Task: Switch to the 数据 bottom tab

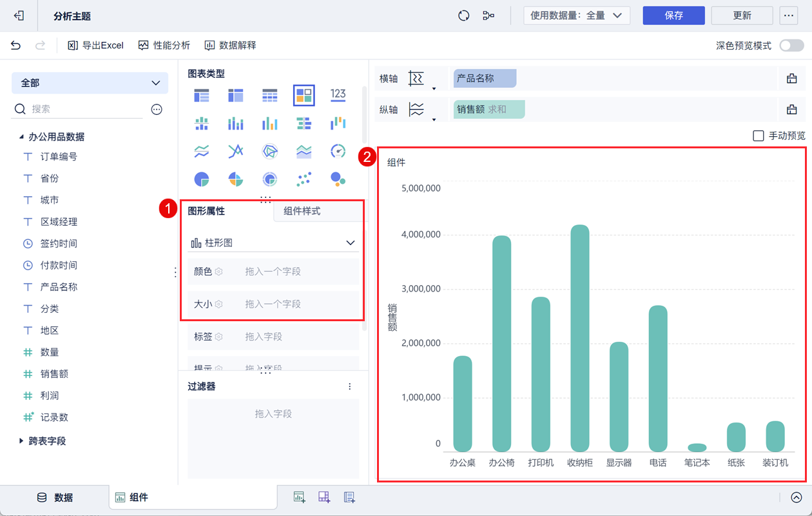Action: (x=54, y=497)
